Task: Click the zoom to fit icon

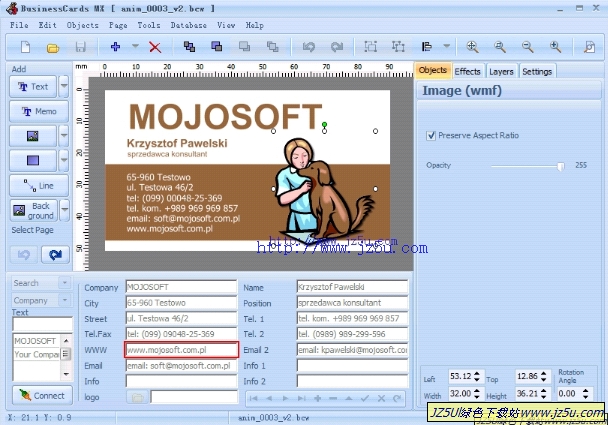Action: click(x=472, y=47)
